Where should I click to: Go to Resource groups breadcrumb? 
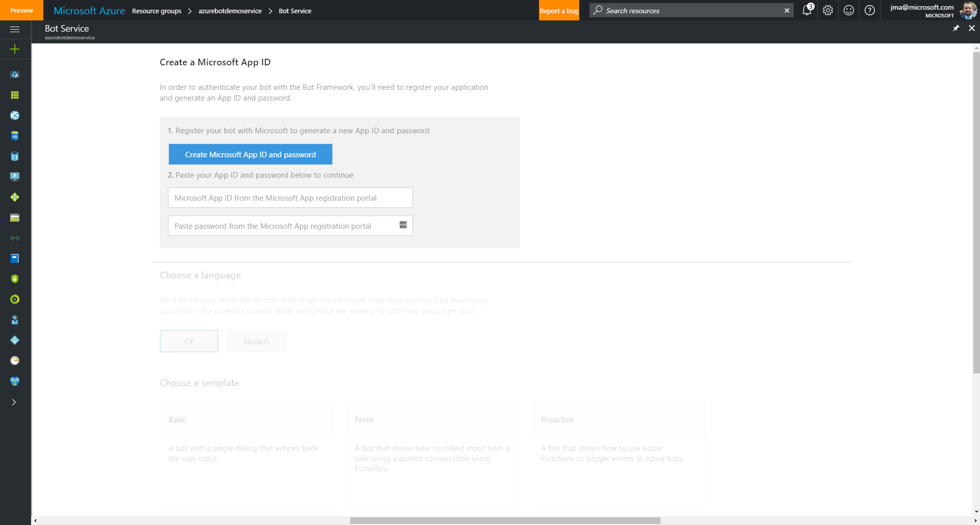(x=157, y=11)
